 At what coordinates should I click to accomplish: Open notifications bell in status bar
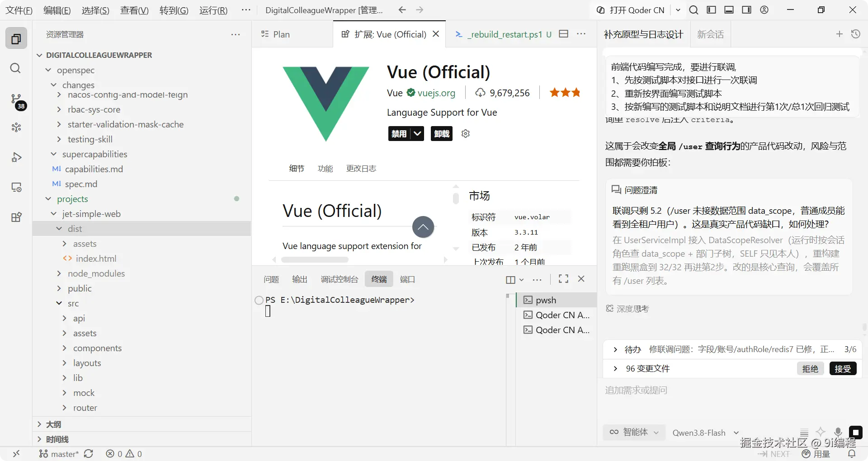pyautogui.click(x=852, y=454)
